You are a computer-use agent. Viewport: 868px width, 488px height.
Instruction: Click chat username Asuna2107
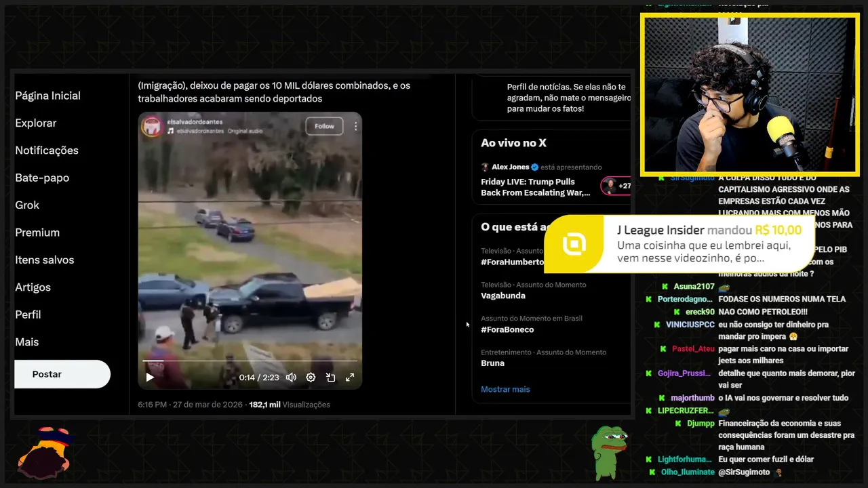(x=694, y=287)
